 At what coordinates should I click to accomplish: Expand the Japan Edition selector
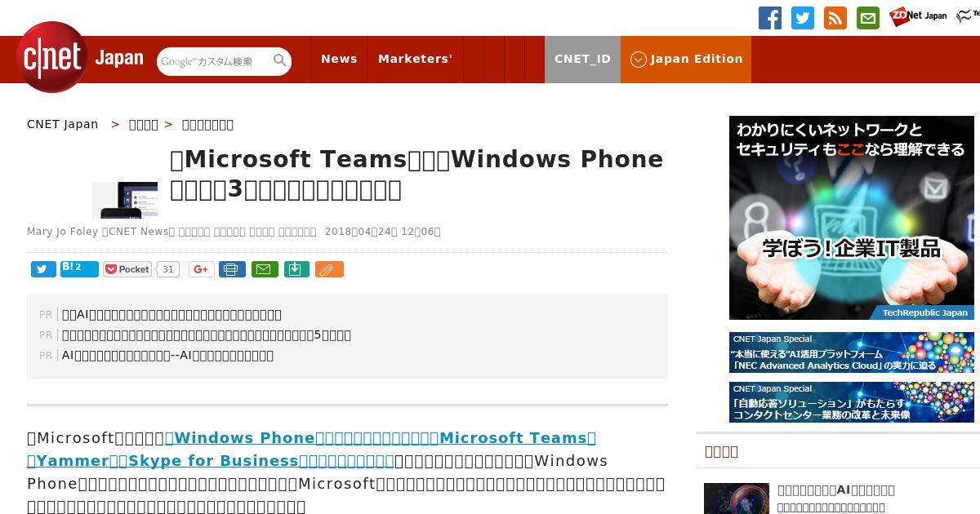686,59
